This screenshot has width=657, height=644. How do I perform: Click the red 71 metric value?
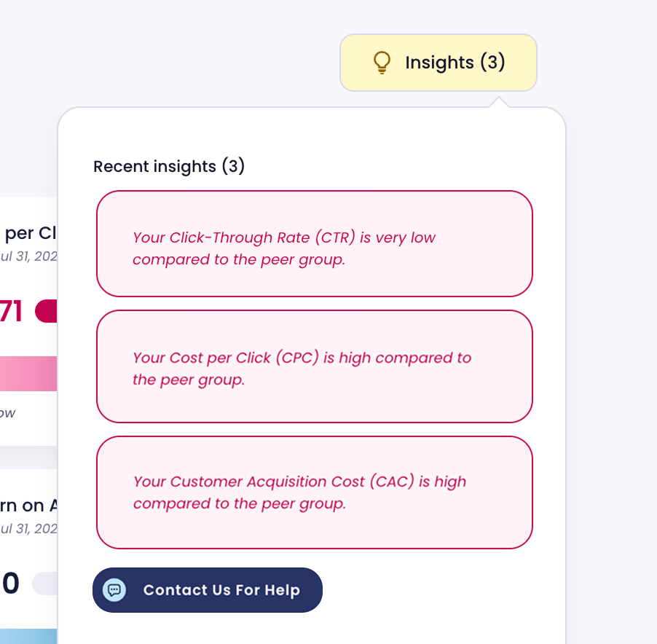pyautogui.click(x=11, y=311)
